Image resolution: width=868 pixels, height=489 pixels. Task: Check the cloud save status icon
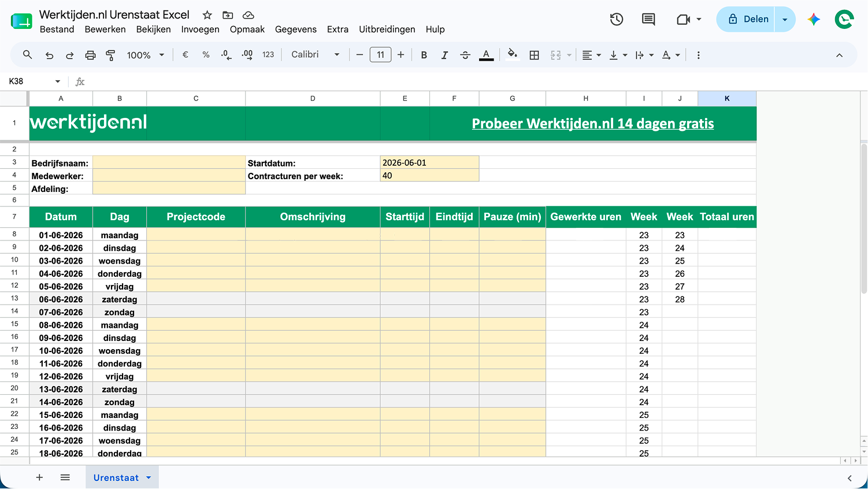tap(248, 15)
